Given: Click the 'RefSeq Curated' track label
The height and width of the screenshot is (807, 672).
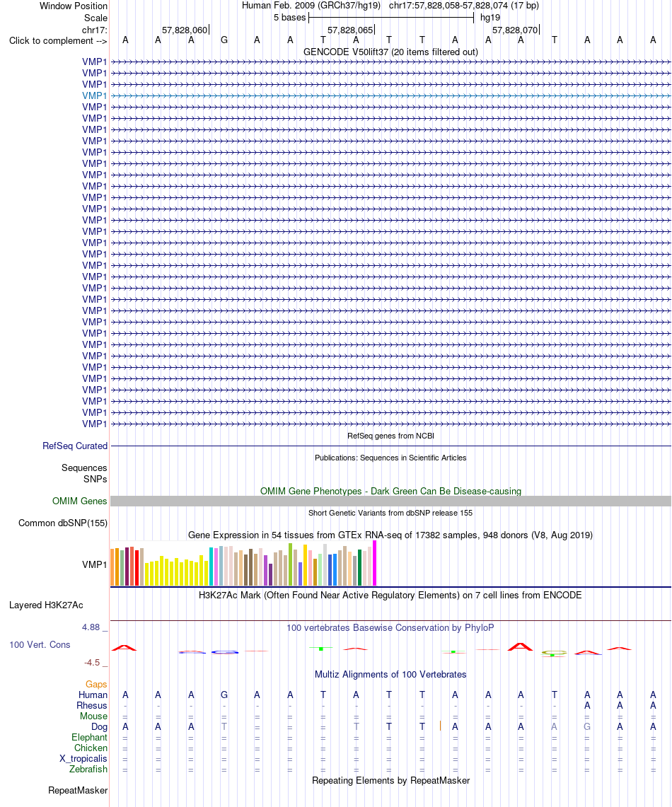Looking at the screenshot, I should [75, 446].
